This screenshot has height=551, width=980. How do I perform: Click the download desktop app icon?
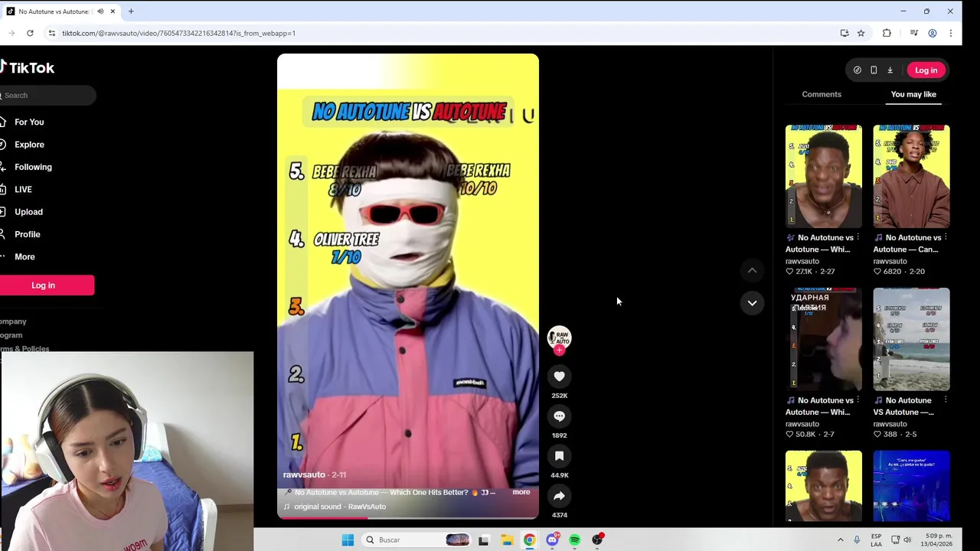tap(890, 70)
